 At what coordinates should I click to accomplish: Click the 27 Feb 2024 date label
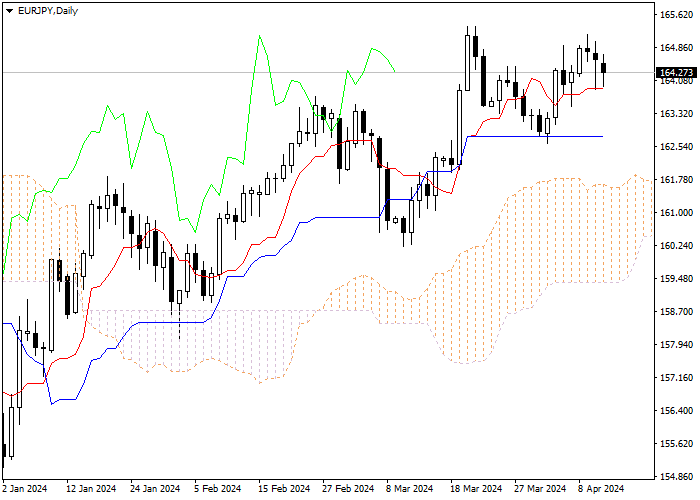click(x=348, y=489)
